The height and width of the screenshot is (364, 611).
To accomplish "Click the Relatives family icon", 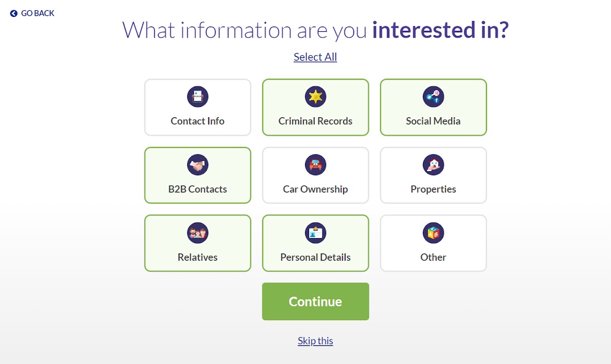I will (197, 233).
